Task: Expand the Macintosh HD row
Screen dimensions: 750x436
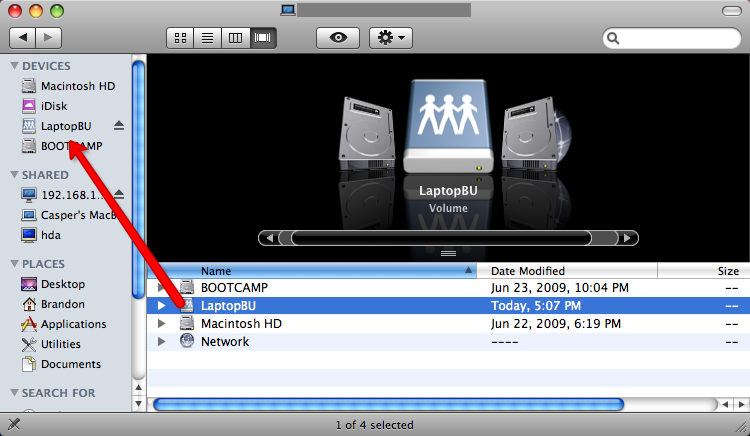Action: tap(161, 324)
